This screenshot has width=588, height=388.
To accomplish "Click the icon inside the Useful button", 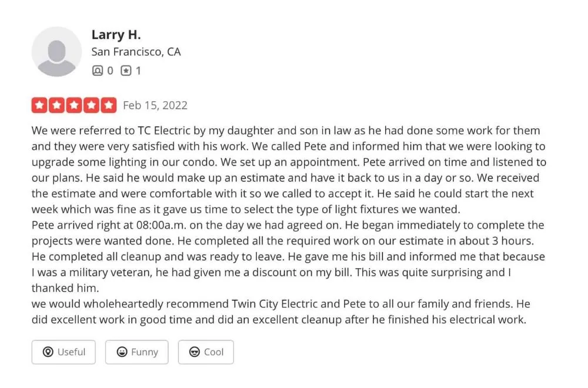I will (49, 352).
